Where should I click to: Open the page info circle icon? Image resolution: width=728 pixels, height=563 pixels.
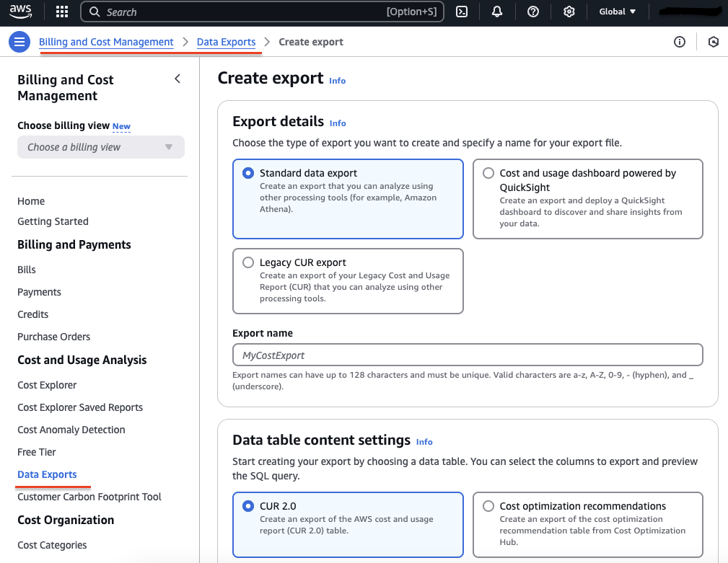(679, 42)
